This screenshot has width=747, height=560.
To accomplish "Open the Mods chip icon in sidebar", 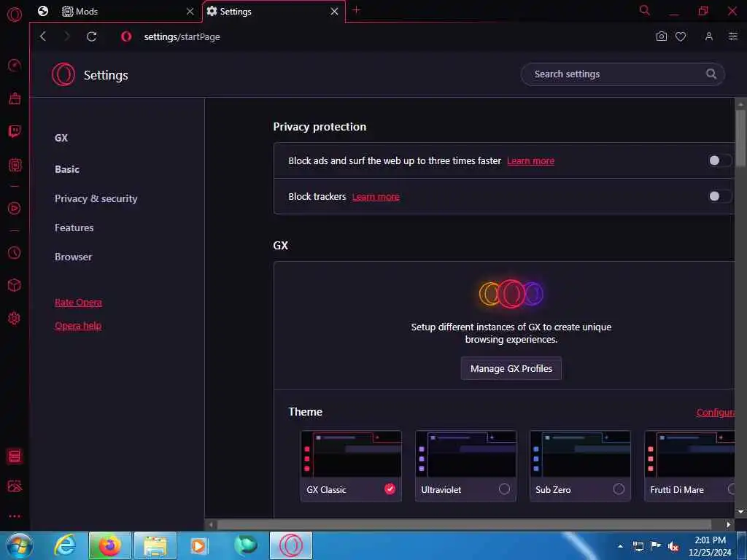I will coord(15,166).
